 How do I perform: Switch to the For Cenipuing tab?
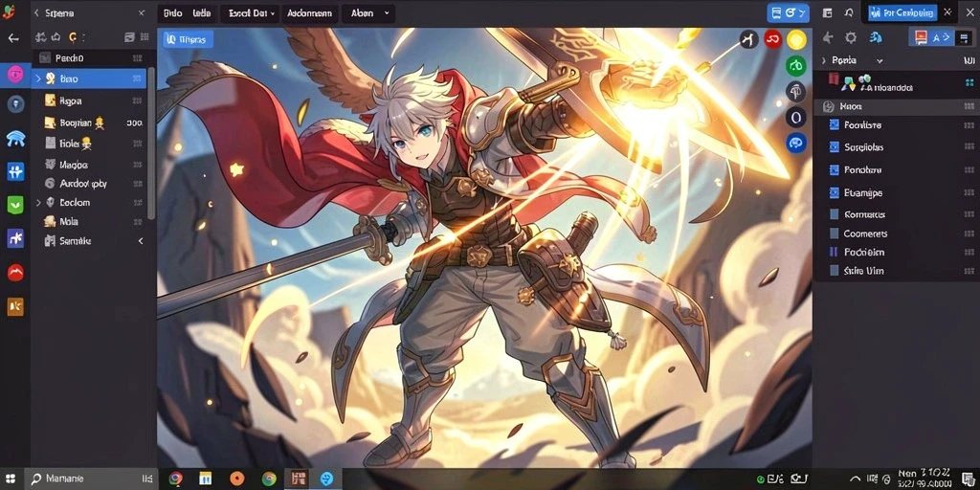click(x=902, y=12)
